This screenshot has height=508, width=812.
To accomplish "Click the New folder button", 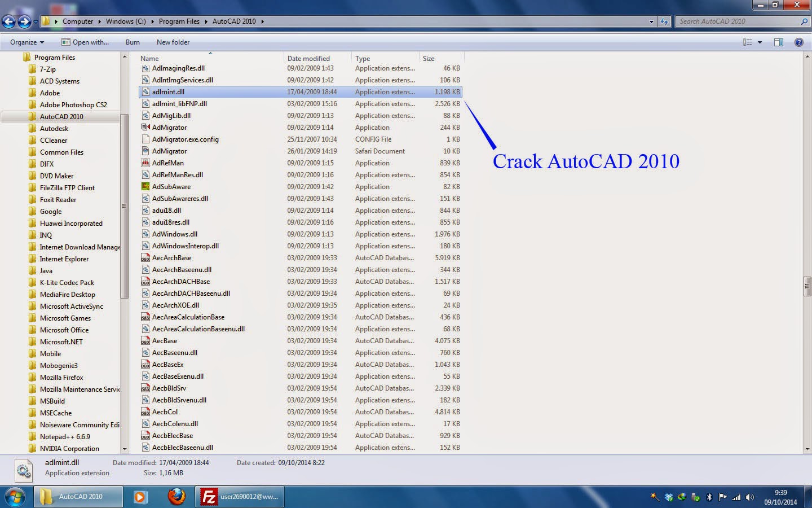I will click(173, 42).
